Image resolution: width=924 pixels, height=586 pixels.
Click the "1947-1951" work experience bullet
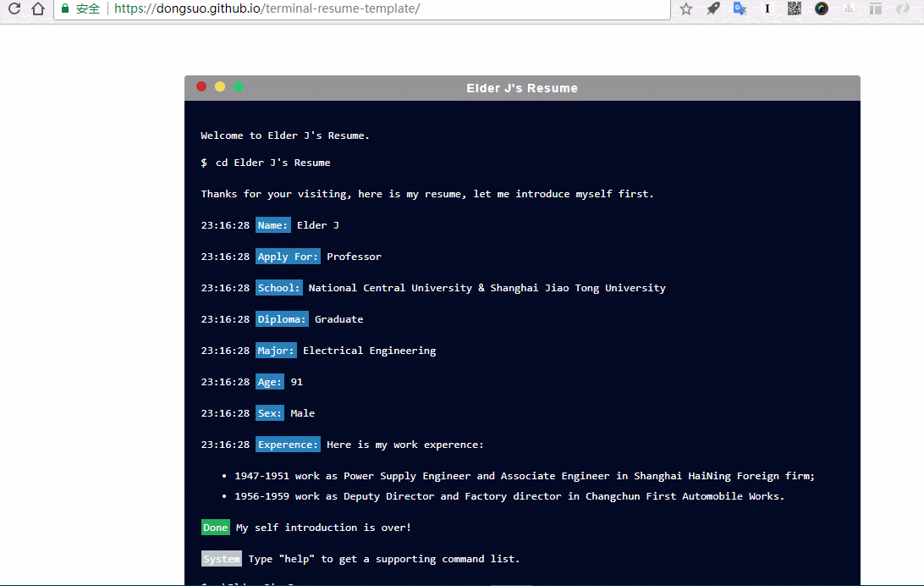point(525,476)
